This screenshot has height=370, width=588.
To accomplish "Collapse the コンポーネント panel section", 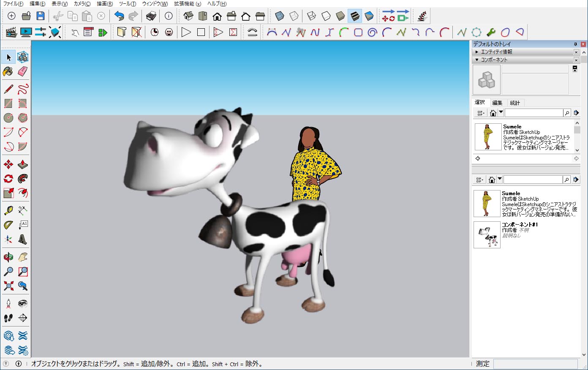I will [477, 60].
